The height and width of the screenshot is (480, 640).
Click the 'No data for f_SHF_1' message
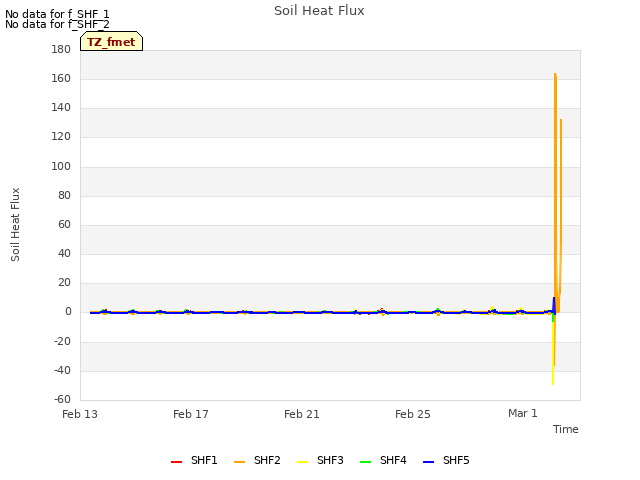pyautogui.click(x=57, y=14)
